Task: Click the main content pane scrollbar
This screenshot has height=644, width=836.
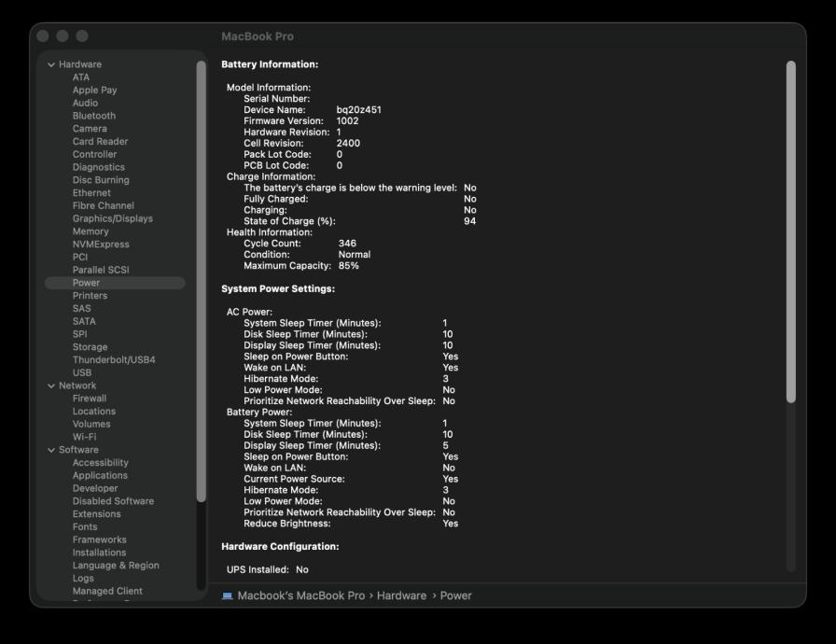Action: click(791, 231)
